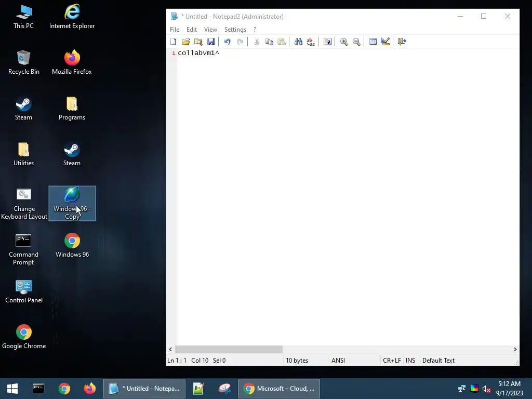Screen dimensions: 532x399
Task: Click the Notepad2 title bar app icon
Action: (x=174, y=16)
